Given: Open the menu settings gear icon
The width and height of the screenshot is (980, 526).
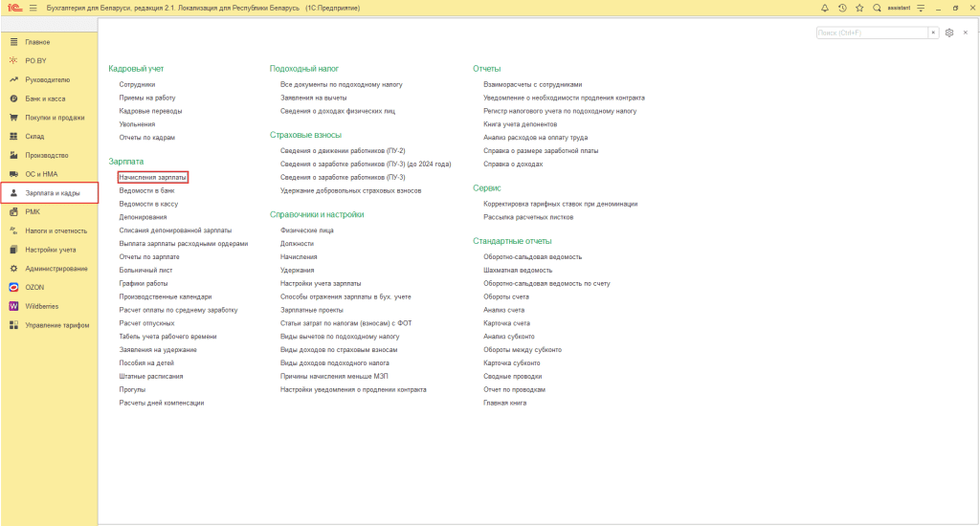Looking at the screenshot, I should [x=949, y=33].
